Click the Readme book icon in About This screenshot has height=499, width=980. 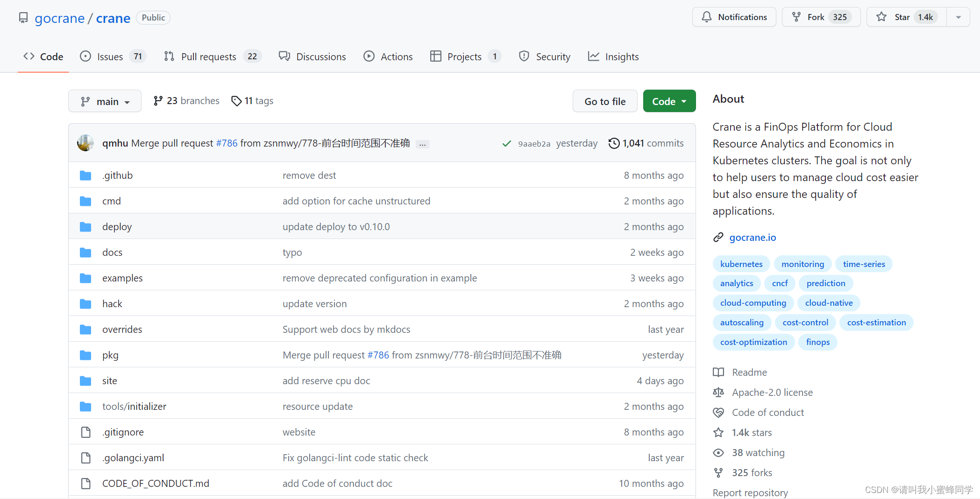[x=718, y=372]
